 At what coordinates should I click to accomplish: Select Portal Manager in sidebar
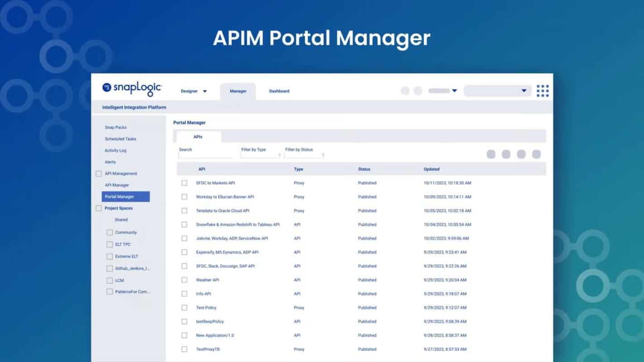pos(126,197)
